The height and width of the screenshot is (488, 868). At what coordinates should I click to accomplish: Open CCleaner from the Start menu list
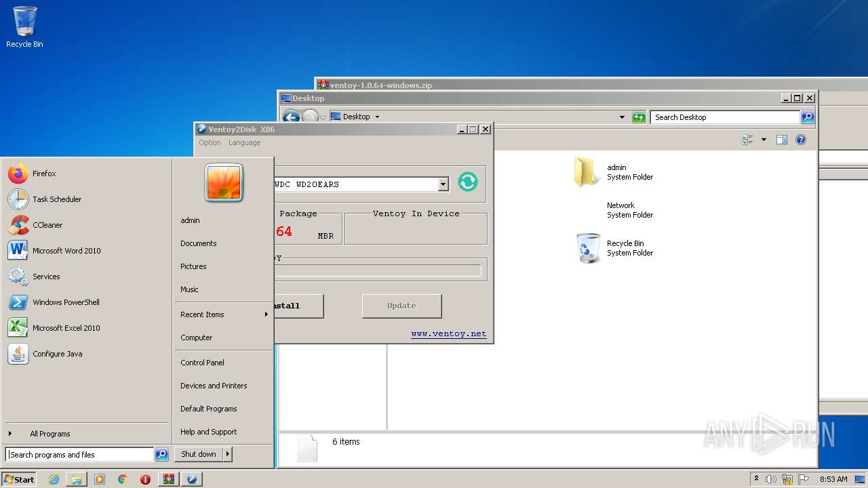click(87, 225)
